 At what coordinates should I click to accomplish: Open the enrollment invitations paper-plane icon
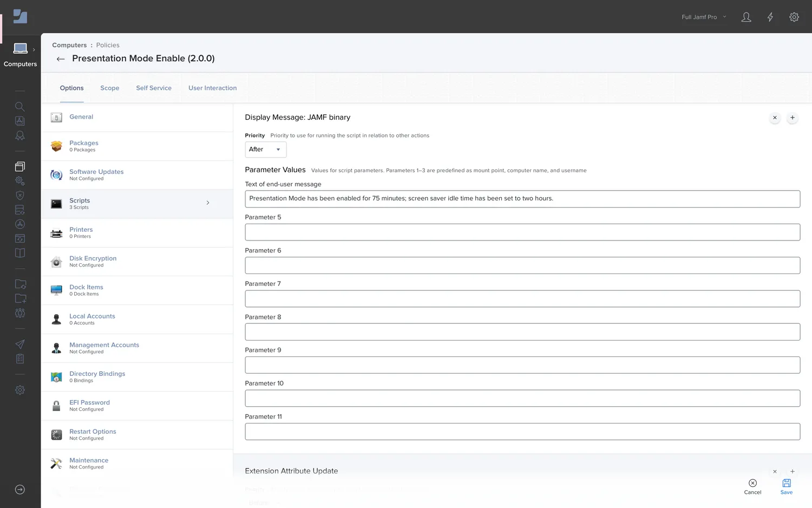(x=20, y=344)
